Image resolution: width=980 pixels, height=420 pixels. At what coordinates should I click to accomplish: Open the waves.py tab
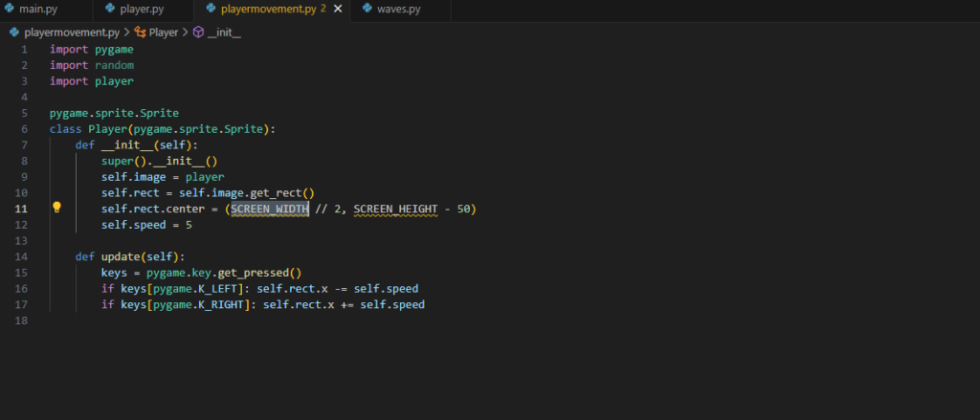(398, 10)
